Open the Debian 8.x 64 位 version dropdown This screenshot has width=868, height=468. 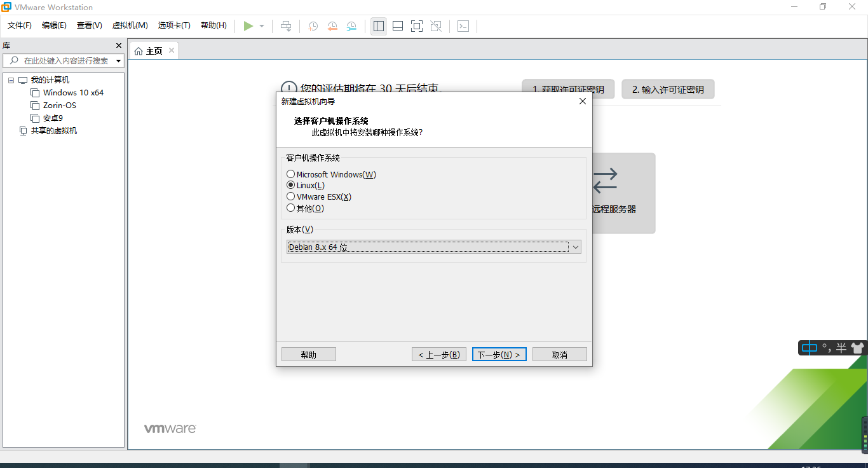tap(434, 247)
